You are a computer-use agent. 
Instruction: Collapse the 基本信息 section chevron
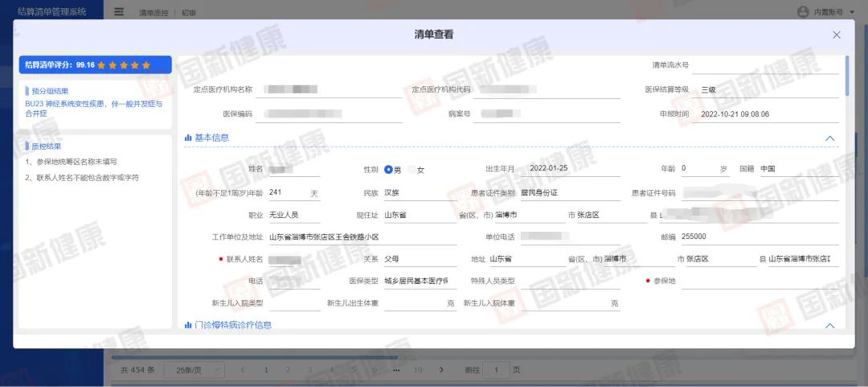tap(829, 138)
